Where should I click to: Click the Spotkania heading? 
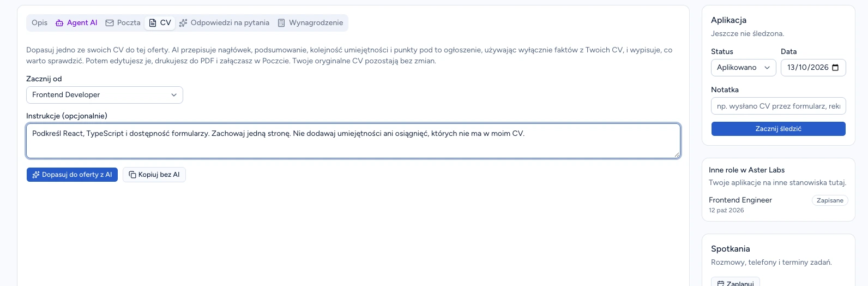tap(731, 249)
